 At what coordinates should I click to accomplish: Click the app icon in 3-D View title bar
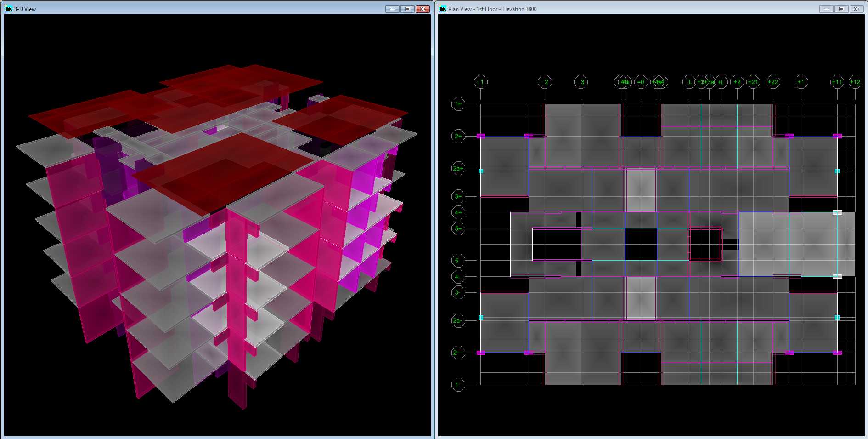8,9
